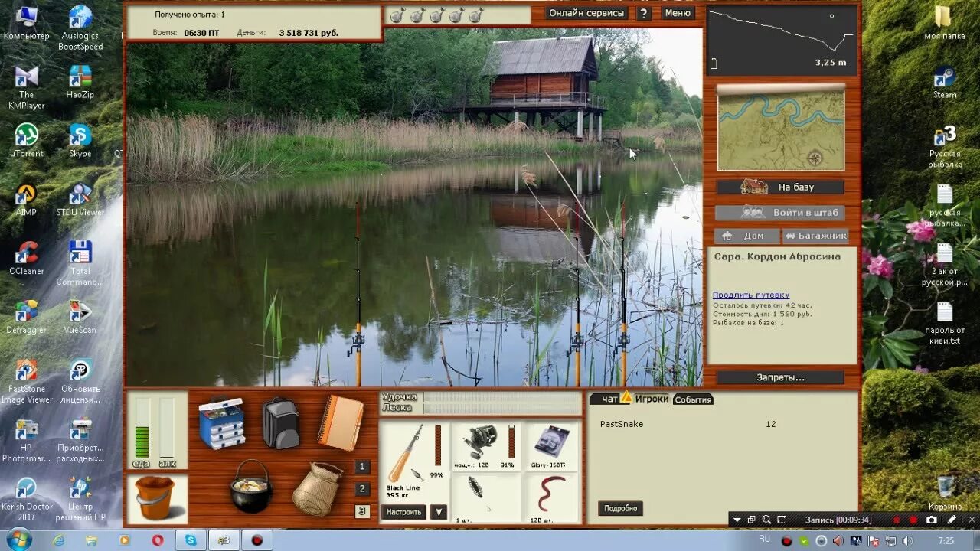The width and height of the screenshot is (980, 551).
Task: Click the Подробно button
Action: [620, 508]
